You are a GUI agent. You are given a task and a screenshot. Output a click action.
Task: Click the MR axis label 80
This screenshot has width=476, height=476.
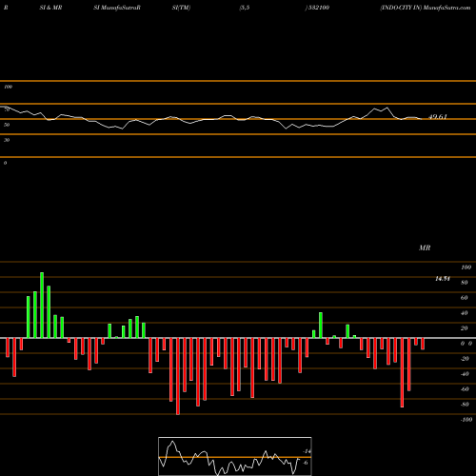tap(465, 283)
